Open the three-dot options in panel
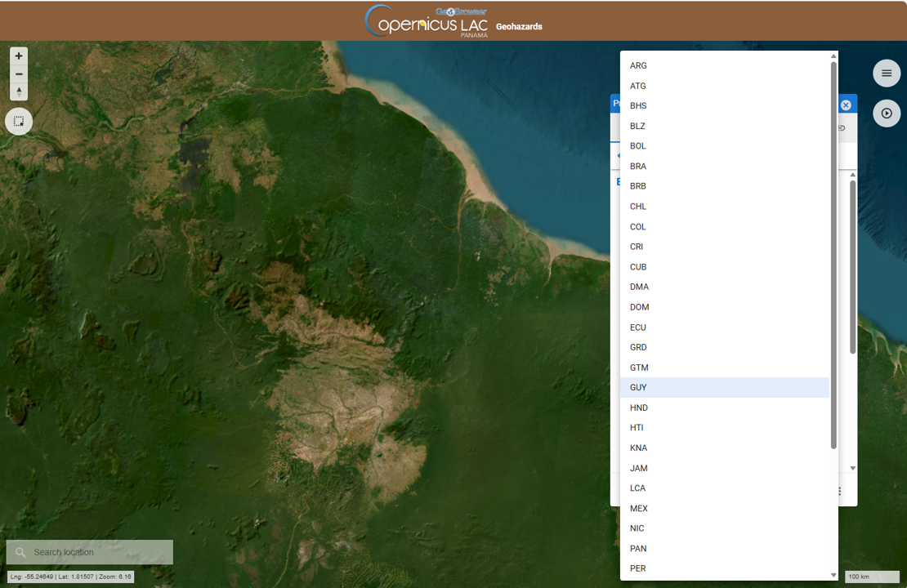This screenshot has width=907, height=588. pyautogui.click(x=839, y=491)
